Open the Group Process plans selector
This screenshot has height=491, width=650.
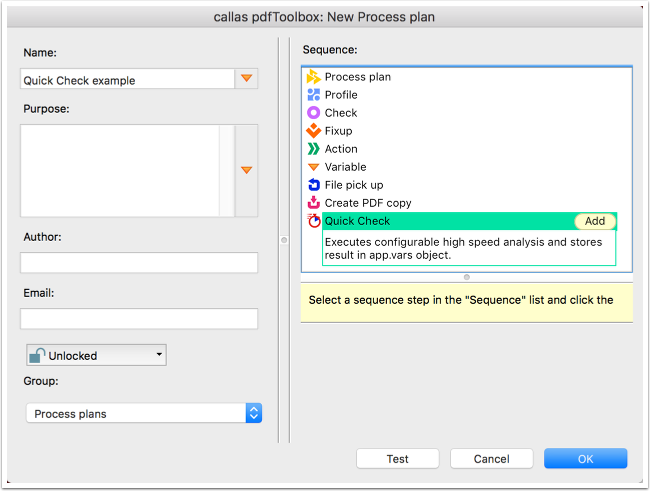(144, 413)
